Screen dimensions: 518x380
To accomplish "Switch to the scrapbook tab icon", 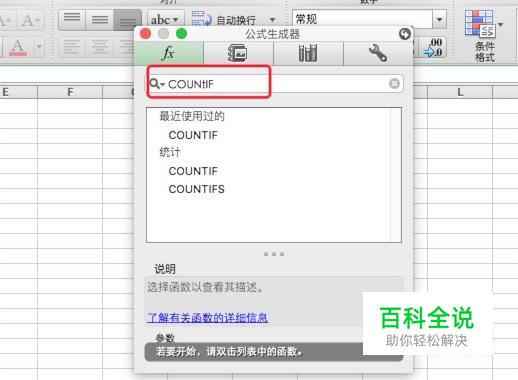I will point(238,53).
